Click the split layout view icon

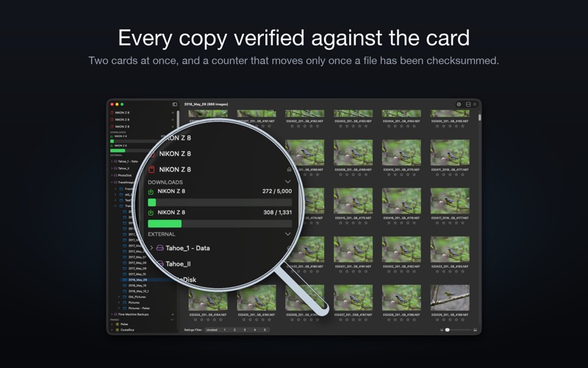pos(468,105)
